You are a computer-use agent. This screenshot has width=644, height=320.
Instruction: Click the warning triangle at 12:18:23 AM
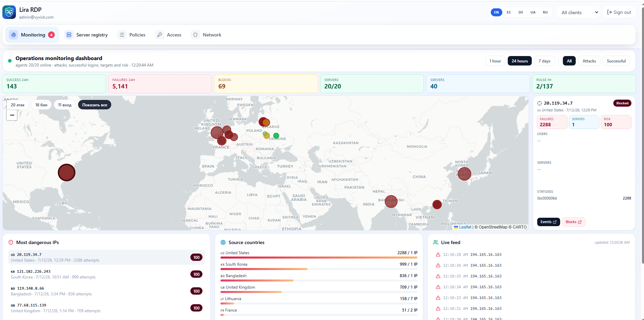[438, 298]
